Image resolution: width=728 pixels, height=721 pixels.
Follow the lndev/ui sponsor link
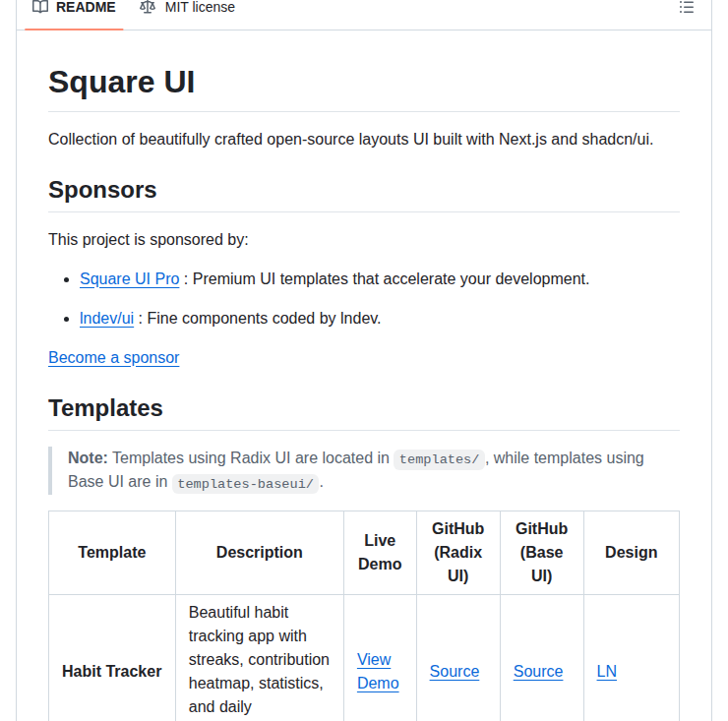(x=106, y=318)
